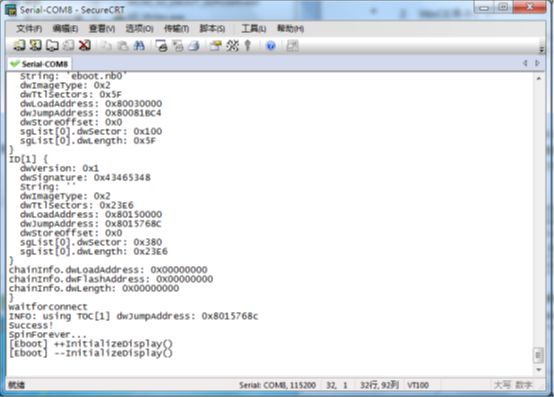Viewport: 554px width, 397px height.
Task: Click the SecureCRT title bar app icon
Action: point(11,10)
